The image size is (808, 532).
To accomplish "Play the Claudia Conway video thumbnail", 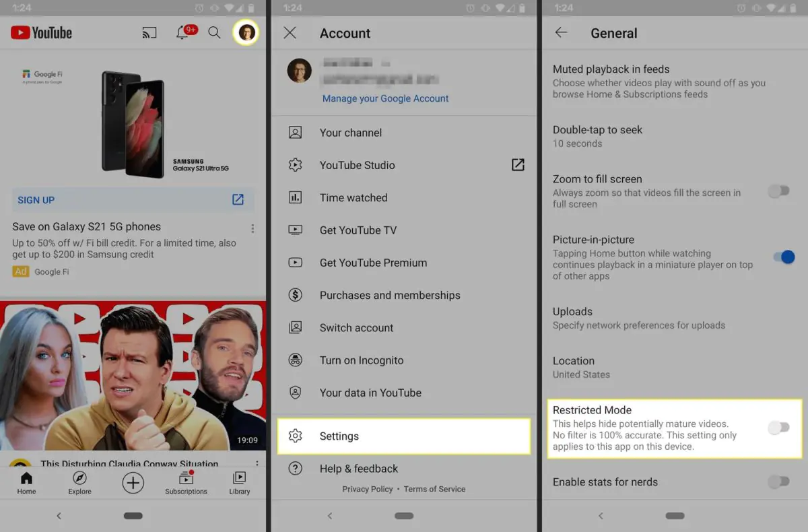I will 133,374.
